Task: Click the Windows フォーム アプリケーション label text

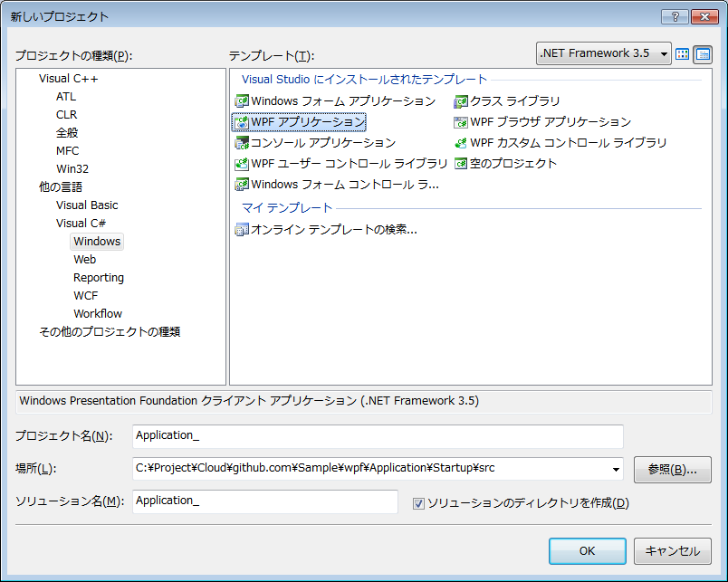Action: coord(343,101)
